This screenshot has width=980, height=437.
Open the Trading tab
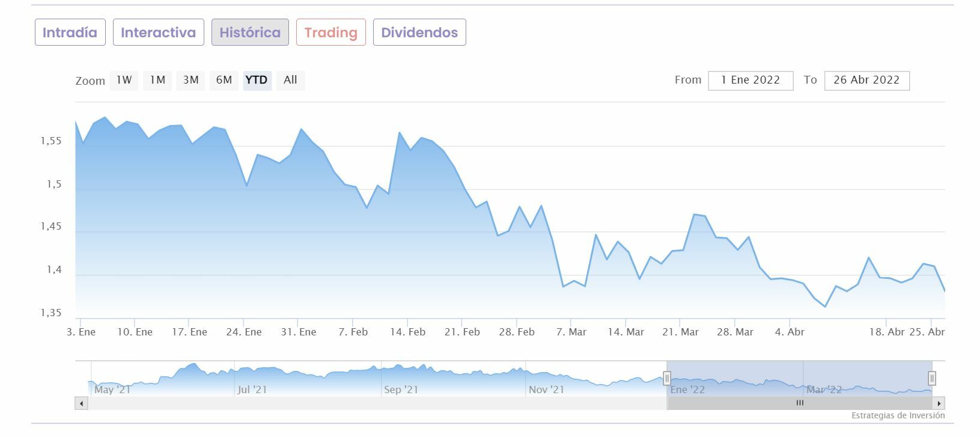(331, 32)
